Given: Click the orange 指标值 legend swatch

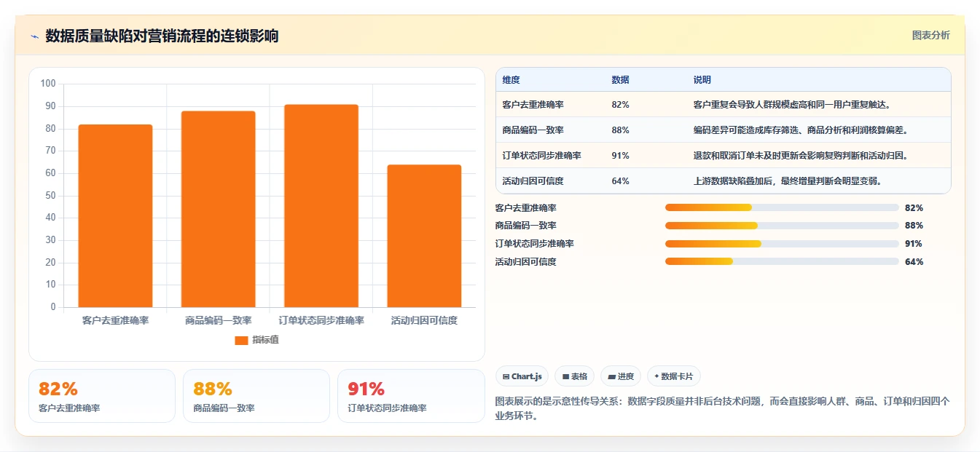Looking at the screenshot, I should point(242,340).
